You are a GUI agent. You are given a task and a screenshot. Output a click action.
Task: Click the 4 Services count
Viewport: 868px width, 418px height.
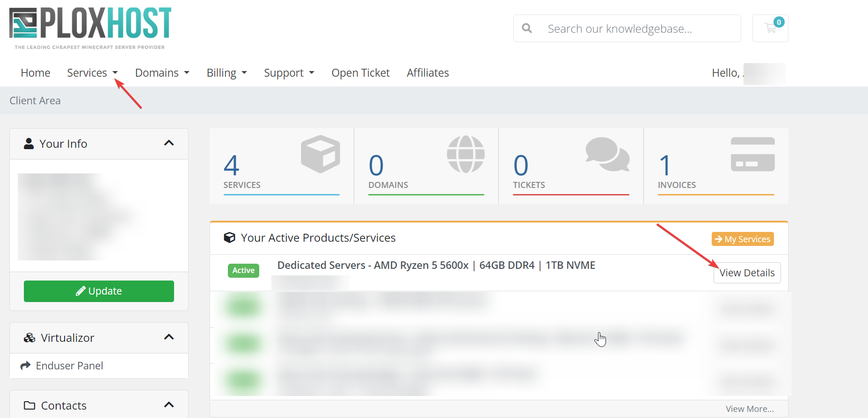(232, 165)
